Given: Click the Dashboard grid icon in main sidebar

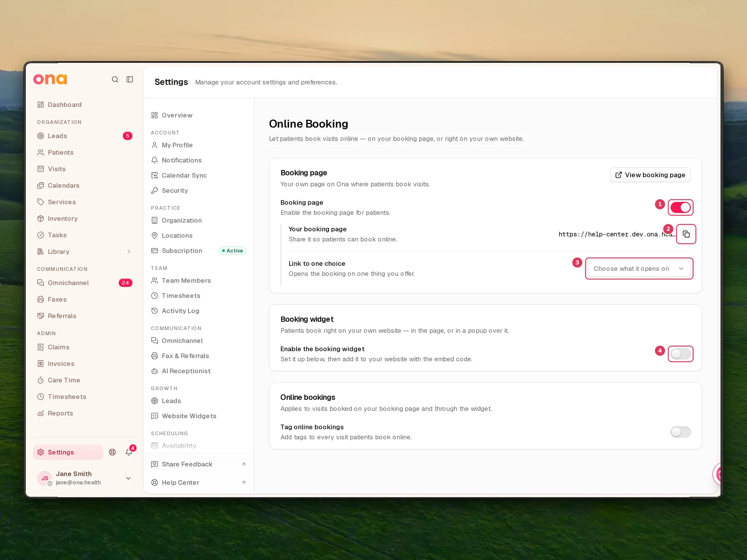Looking at the screenshot, I should [40, 105].
